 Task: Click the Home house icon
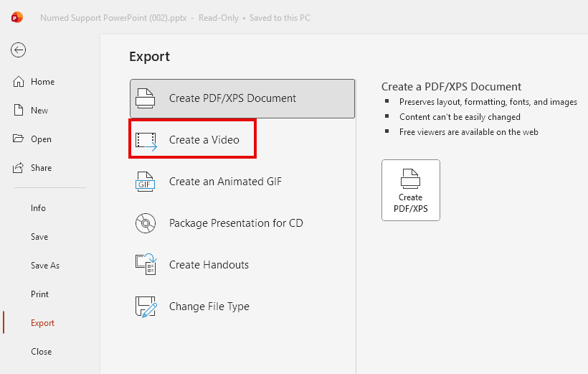click(x=19, y=82)
